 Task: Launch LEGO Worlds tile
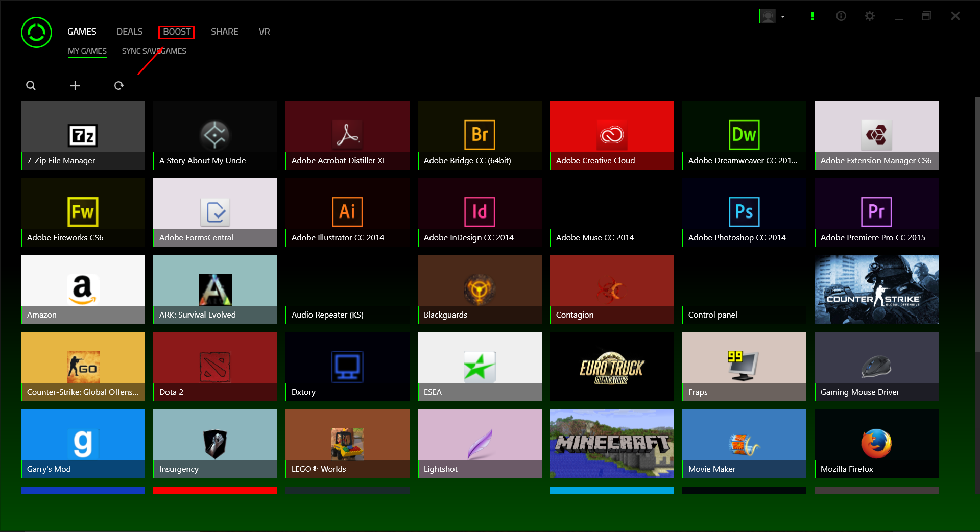click(347, 444)
